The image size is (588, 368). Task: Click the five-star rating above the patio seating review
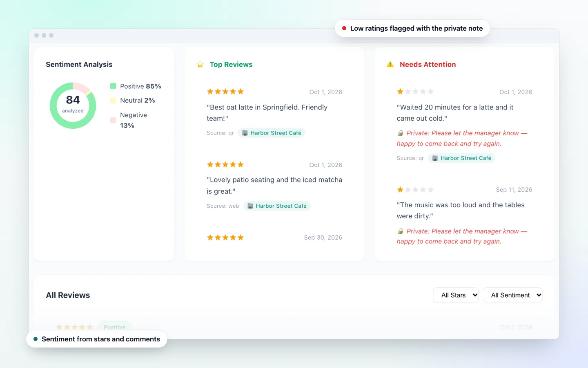pos(225,164)
